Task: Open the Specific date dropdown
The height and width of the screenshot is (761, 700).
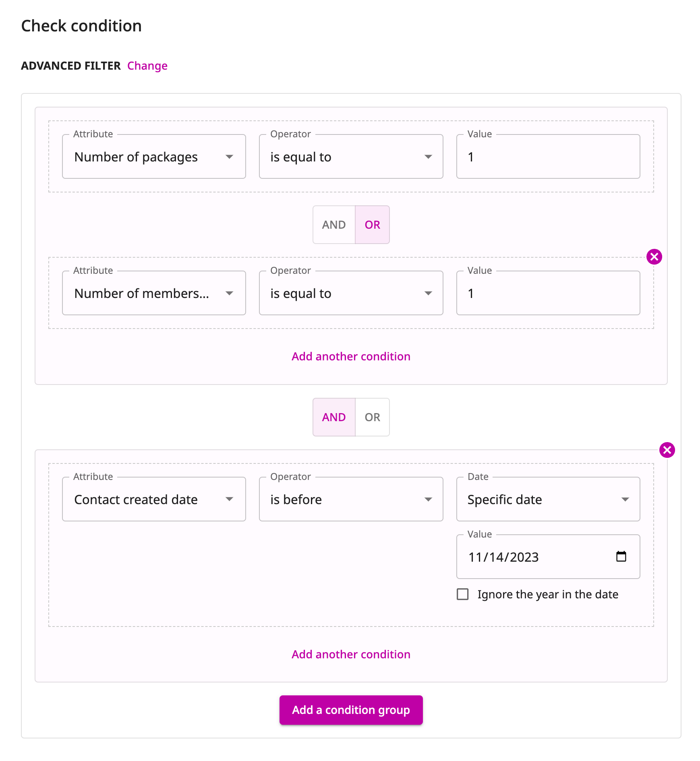Action: (x=548, y=499)
